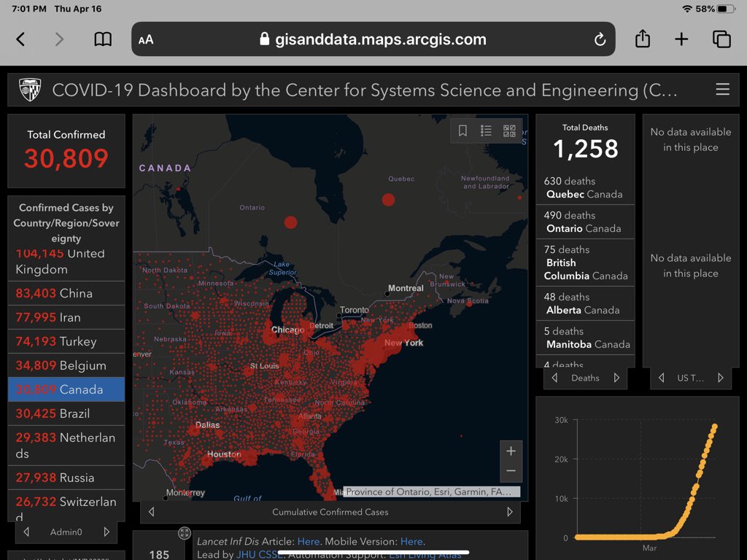Select 34,809 Belgium row
This screenshot has width=747, height=560.
click(x=66, y=365)
